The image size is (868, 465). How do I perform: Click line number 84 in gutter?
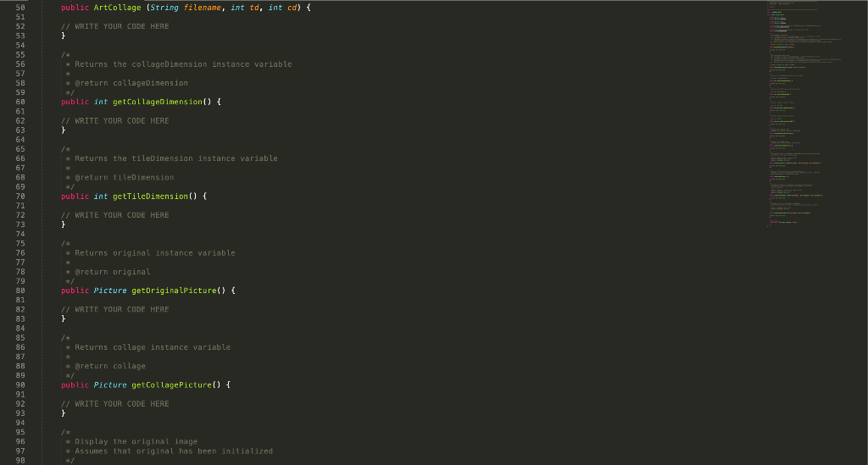pyautogui.click(x=20, y=329)
